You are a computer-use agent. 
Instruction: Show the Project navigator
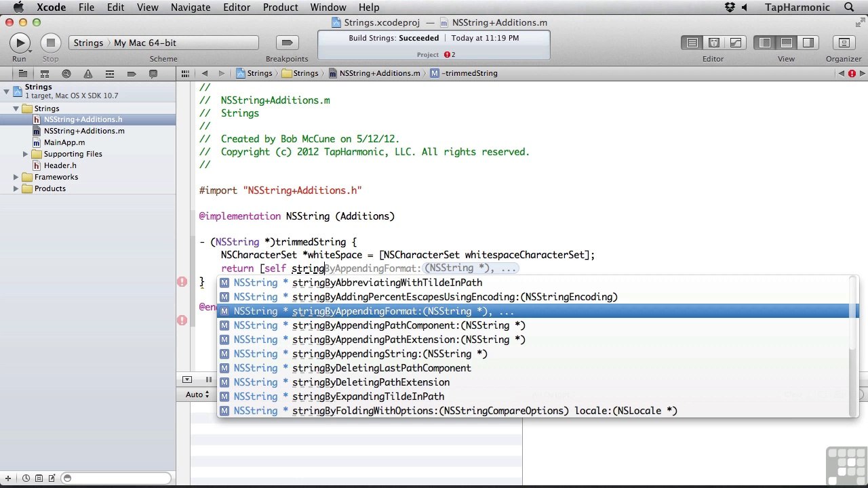click(22, 73)
